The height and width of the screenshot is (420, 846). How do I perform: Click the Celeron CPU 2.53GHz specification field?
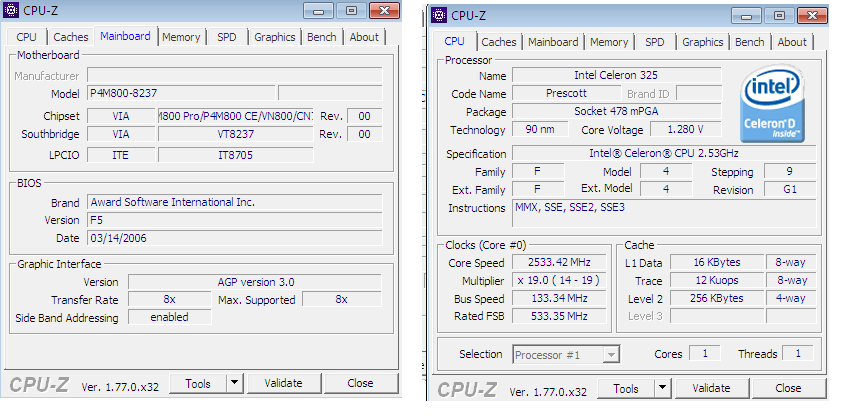(664, 153)
